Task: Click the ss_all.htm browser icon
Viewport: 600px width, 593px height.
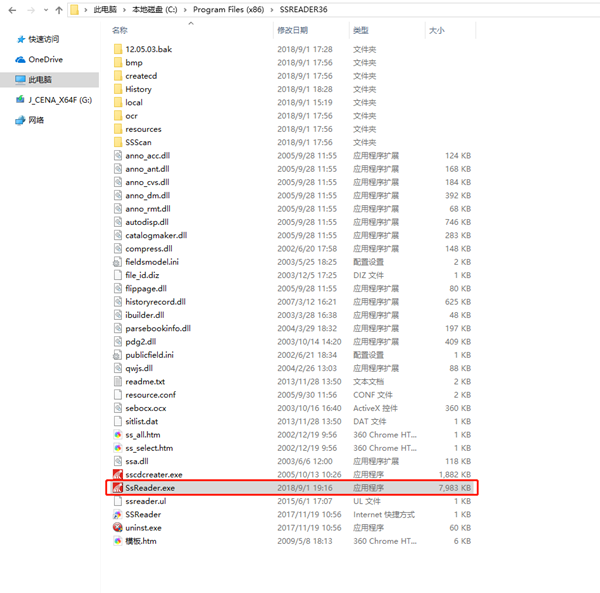Action: (118, 435)
